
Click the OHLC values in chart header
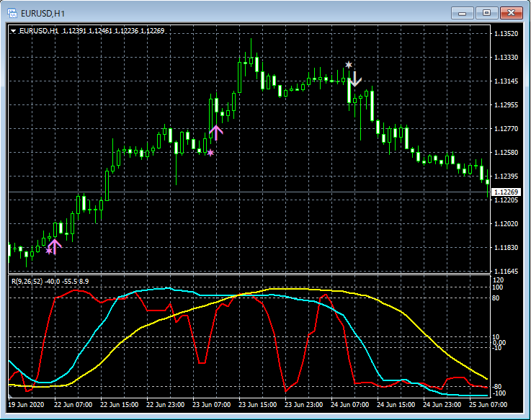coord(113,31)
